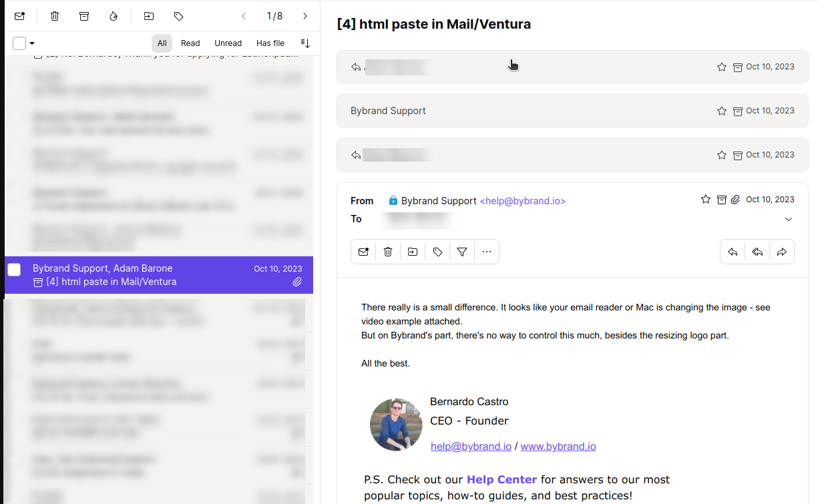Apply a label to the conversation
818x504 pixels.
coord(178,16)
